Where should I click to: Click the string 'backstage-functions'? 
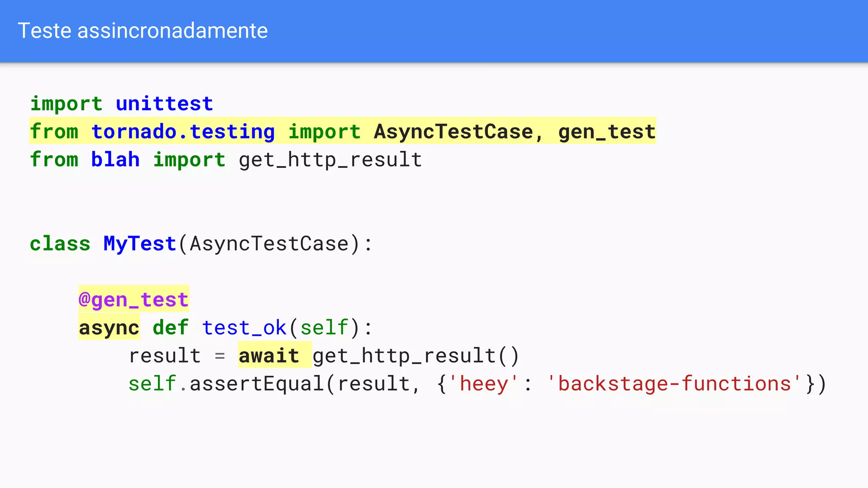pyautogui.click(x=674, y=384)
